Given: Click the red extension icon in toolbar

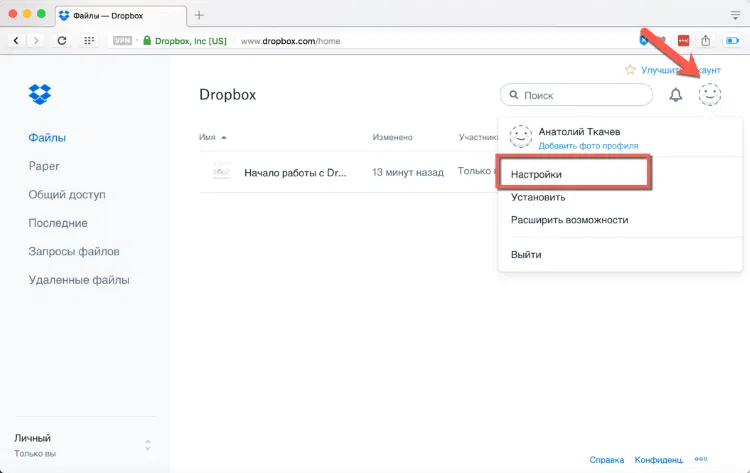Looking at the screenshot, I should [x=684, y=41].
